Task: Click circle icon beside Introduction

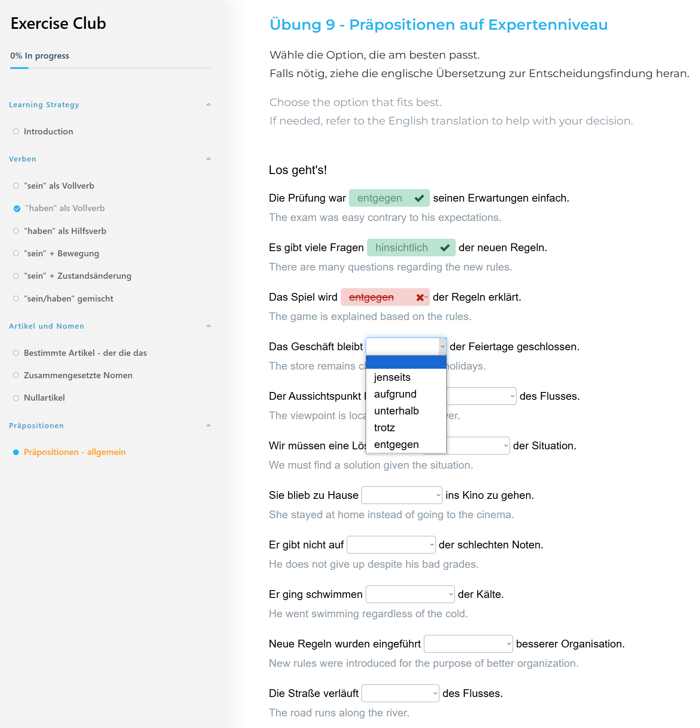Action: [x=16, y=131]
